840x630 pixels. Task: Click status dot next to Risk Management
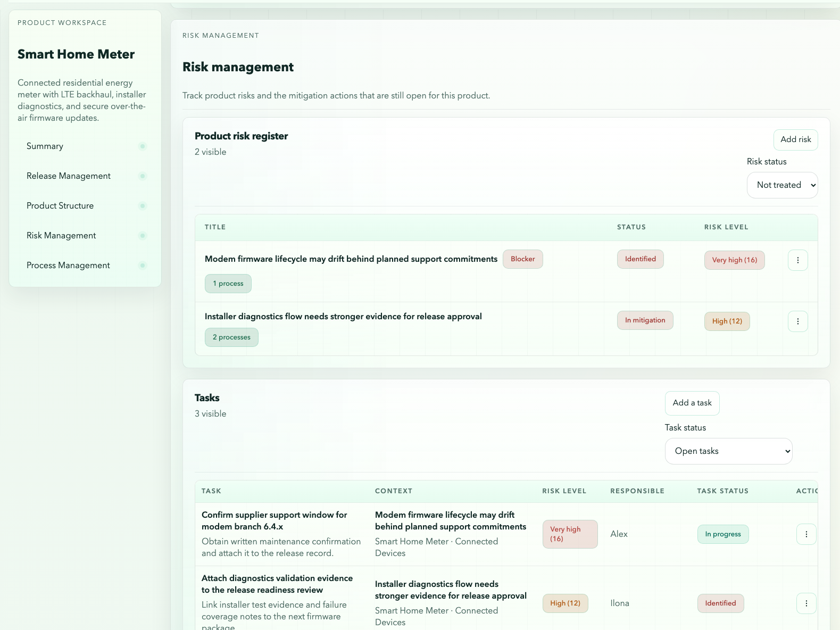coord(143,236)
